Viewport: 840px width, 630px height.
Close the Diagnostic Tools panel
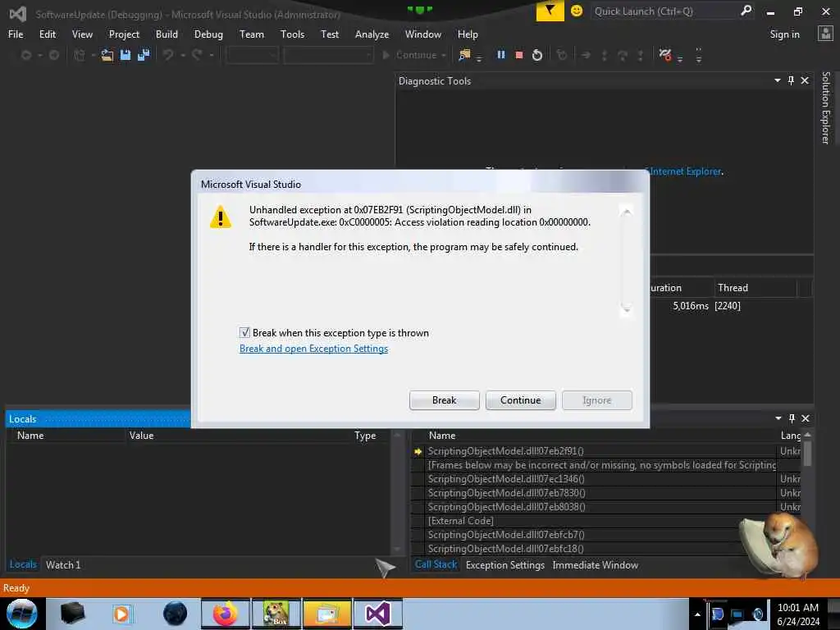pos(805,80)
